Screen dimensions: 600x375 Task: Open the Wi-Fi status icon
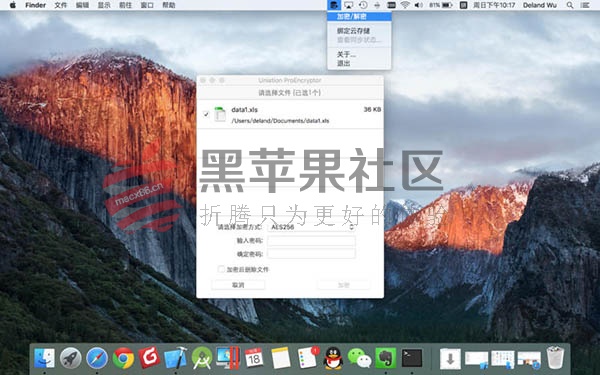pyautogui.click(x=405, y=5)
